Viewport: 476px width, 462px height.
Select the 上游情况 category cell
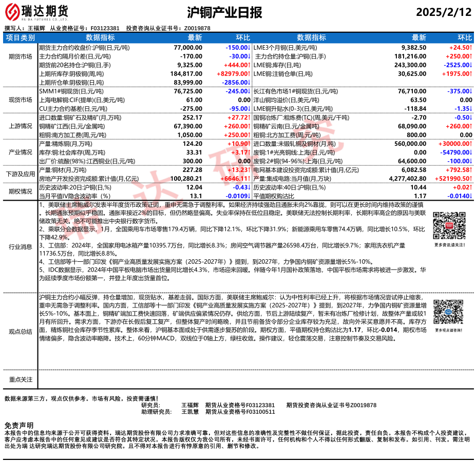(21, 126)
